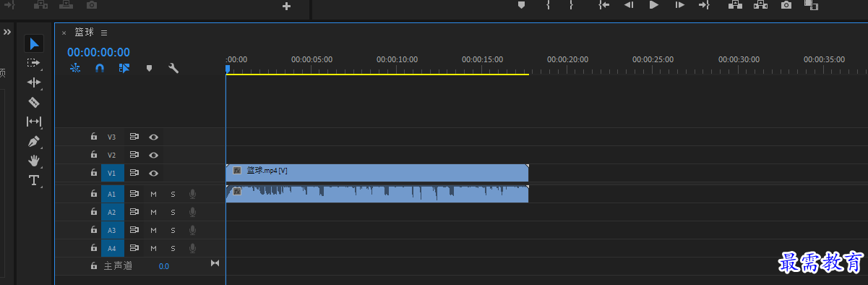Solo the A4 track
This screenshot has height=285, width=868.
click(173, 248)
